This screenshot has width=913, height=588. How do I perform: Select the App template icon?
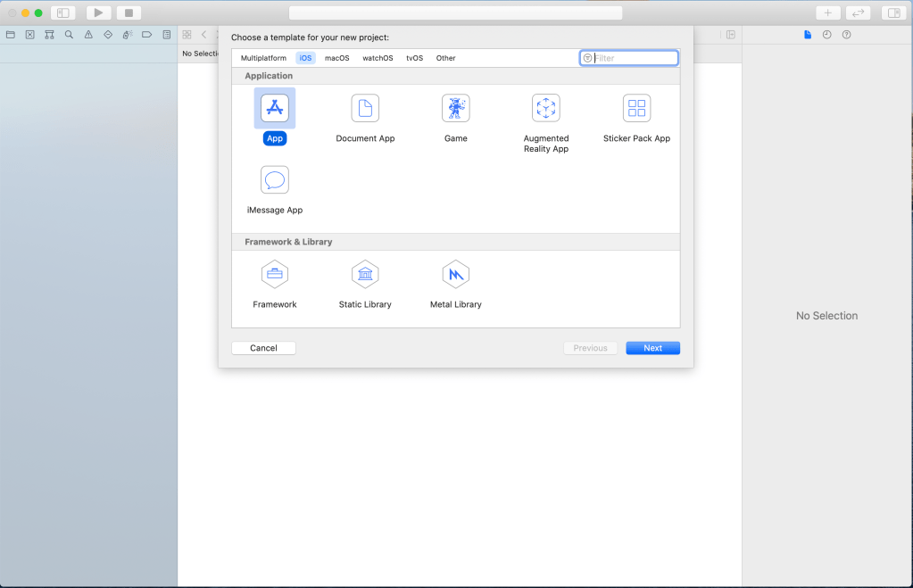coord(275,108)
